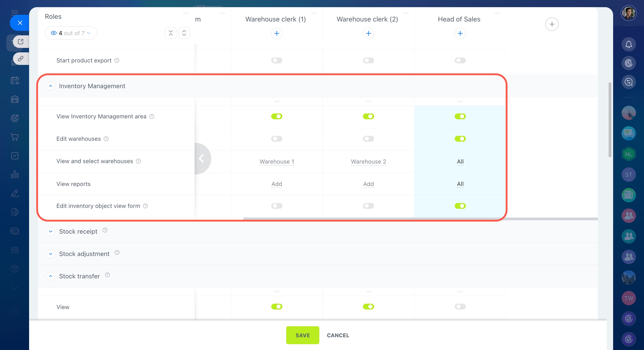The image size is (644, 350).
Task: Open the 4 out of 7 roles dropdown
Action: (71, 33)
